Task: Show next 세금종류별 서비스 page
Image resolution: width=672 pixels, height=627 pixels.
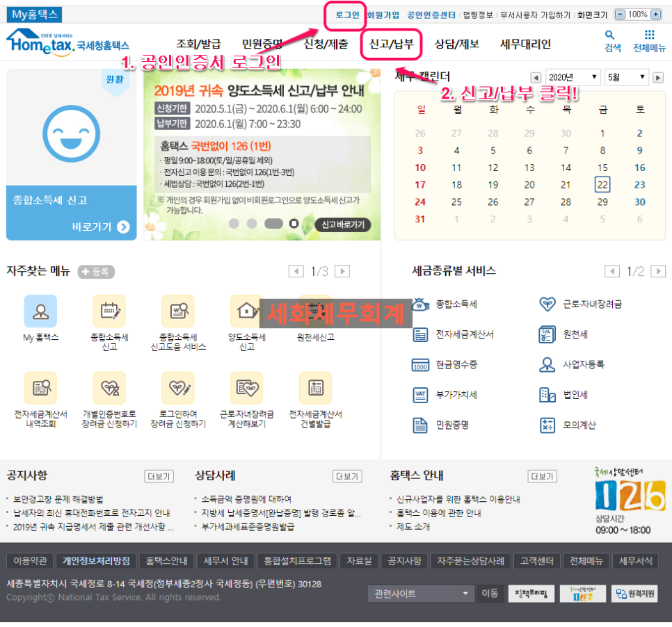Action: pyautogui.click(x=658, y=271)
